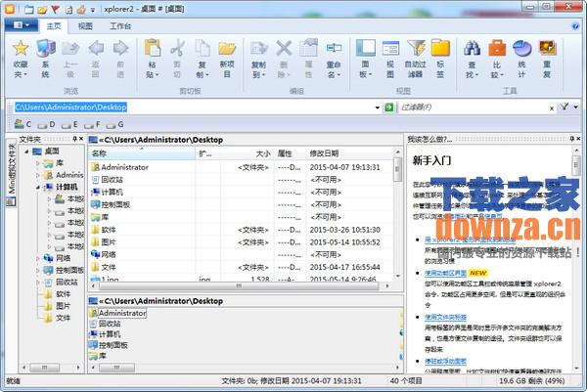Sort by the 大小 column header
Screen dimensions: 587x392
248,153
